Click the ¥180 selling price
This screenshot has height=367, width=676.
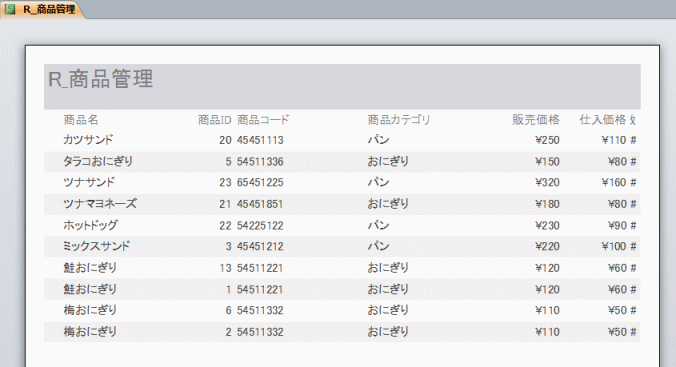coord(547,204)
